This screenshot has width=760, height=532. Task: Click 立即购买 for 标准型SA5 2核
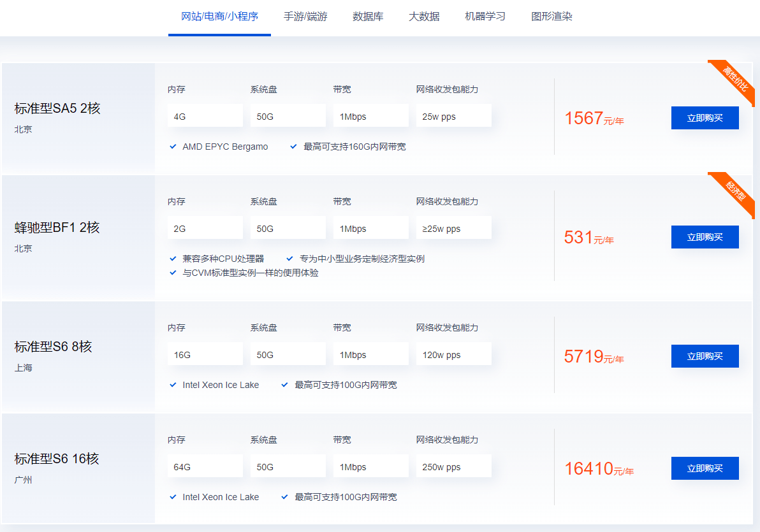[x=705, y=118]
